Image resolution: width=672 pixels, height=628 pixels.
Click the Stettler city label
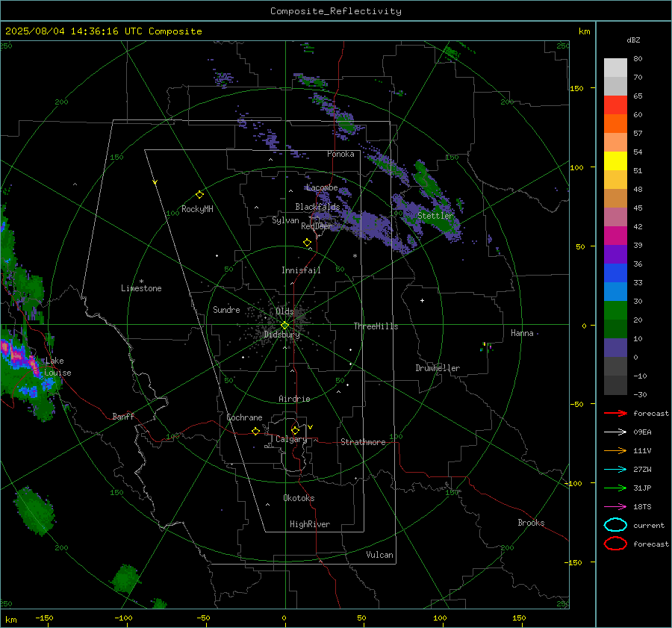coord(435,216)
